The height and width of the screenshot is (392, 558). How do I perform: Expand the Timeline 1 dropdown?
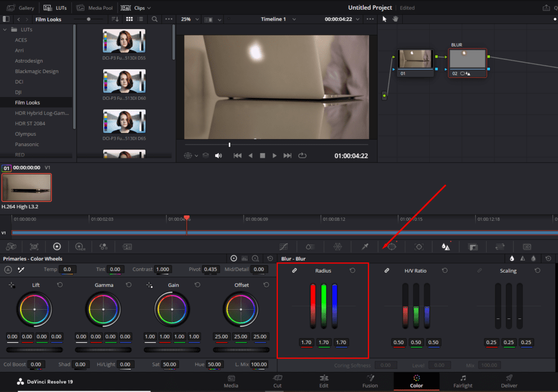(x=294, y=19)
